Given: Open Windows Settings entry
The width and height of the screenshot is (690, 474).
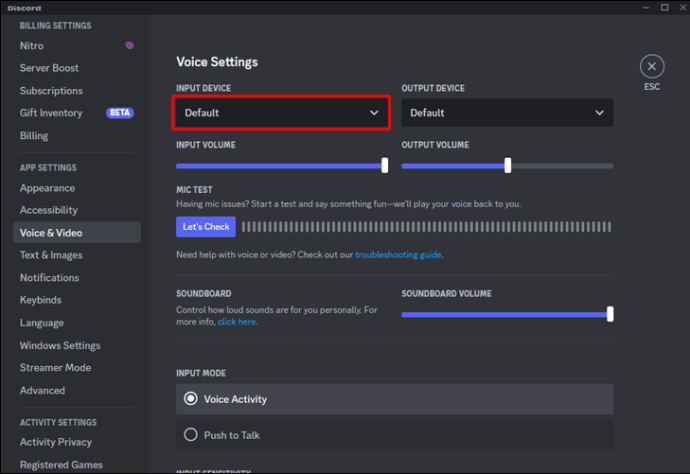Looking at the screenshot, I should click(x=60, y=345).
